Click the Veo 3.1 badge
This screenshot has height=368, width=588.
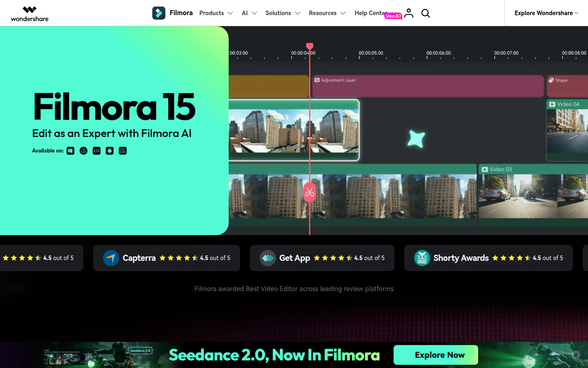[x=393, y=16]
